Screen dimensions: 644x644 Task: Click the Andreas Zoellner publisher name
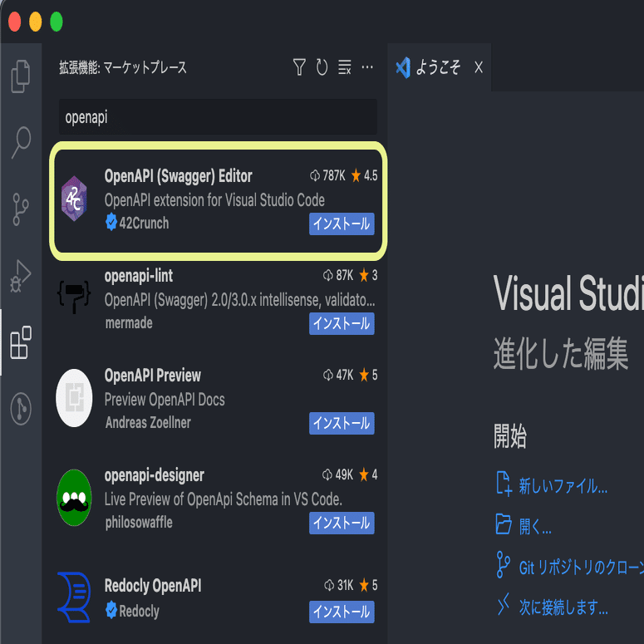[148, 423]
